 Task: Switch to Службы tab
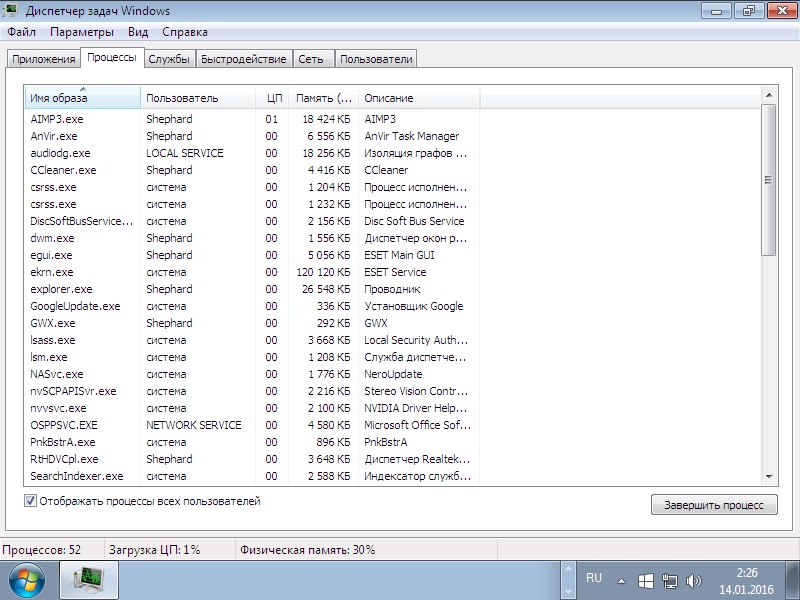pyautogui.click(x=169, y=59)
